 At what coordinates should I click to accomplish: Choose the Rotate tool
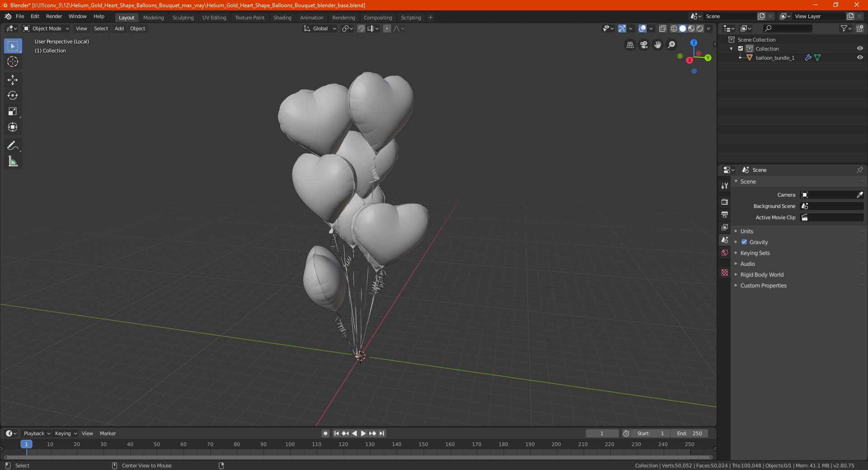pos(13,96)
